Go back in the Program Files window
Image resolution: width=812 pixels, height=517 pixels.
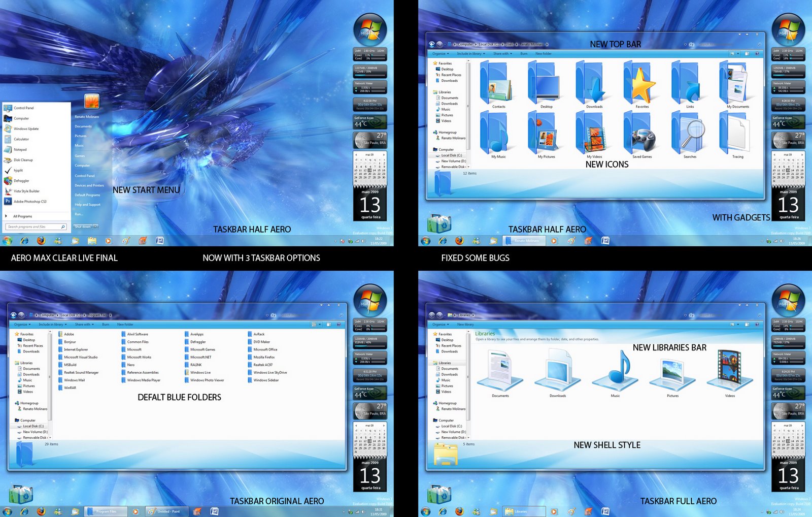click(x=14, y=315)
